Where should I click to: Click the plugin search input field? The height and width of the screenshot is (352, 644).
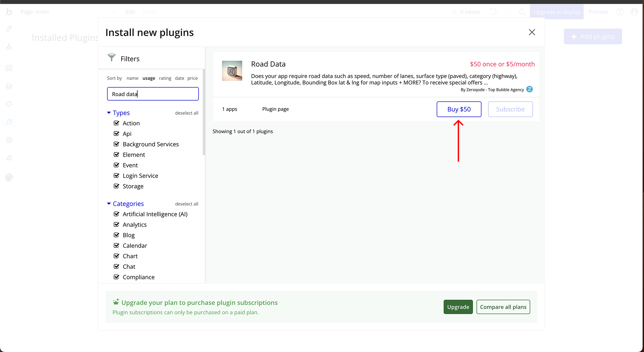[153, 94]
